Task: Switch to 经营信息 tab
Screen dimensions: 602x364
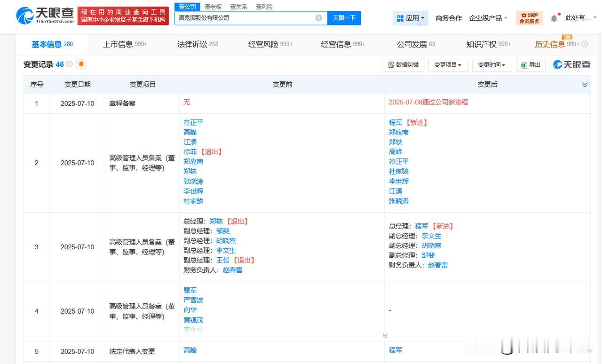Action: click(x=343, y=44)
